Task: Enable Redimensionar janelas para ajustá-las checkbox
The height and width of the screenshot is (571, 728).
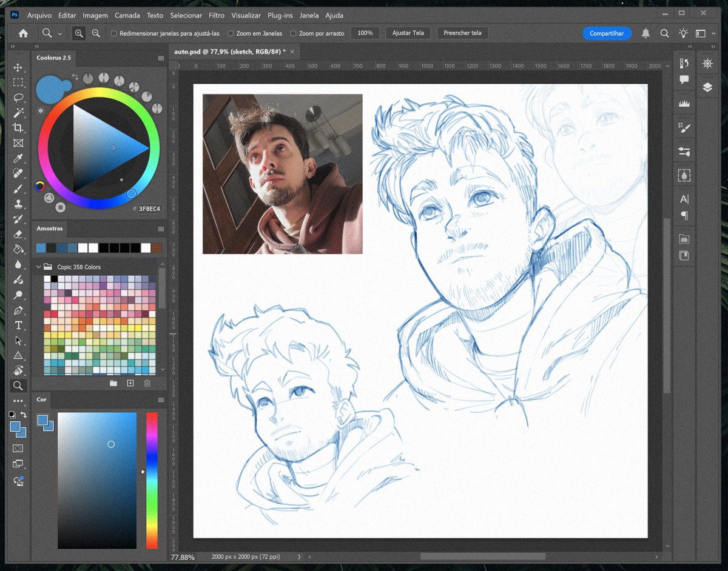Action: pyautogui.click(x=114, y=33)
